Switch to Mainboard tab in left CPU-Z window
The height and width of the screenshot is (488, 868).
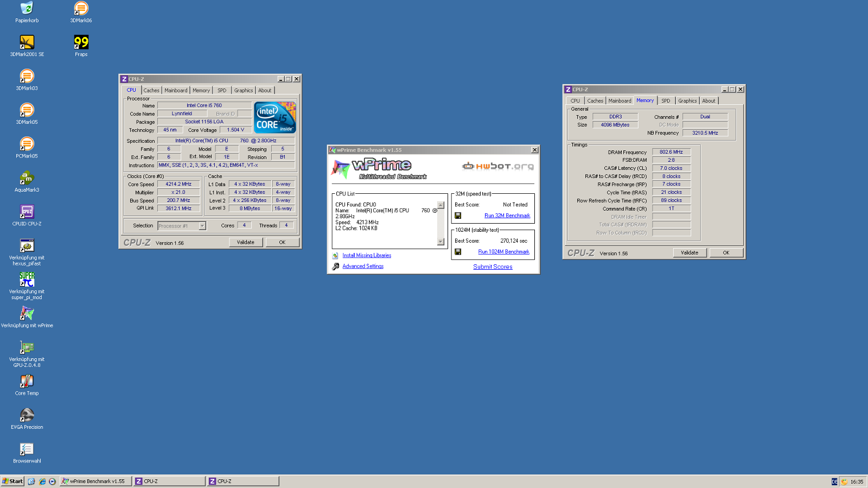[176, 91]
